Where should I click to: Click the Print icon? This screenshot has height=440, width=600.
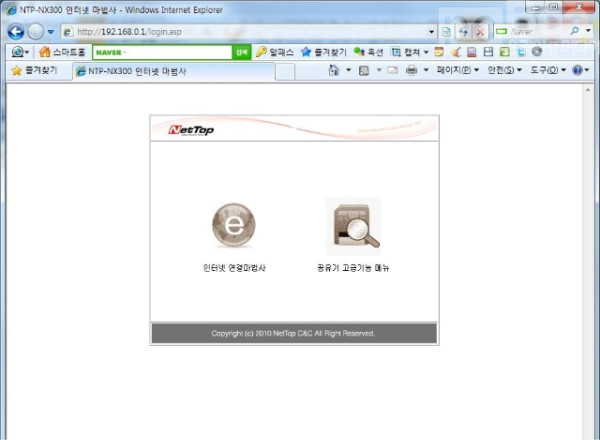coord(411,70)
